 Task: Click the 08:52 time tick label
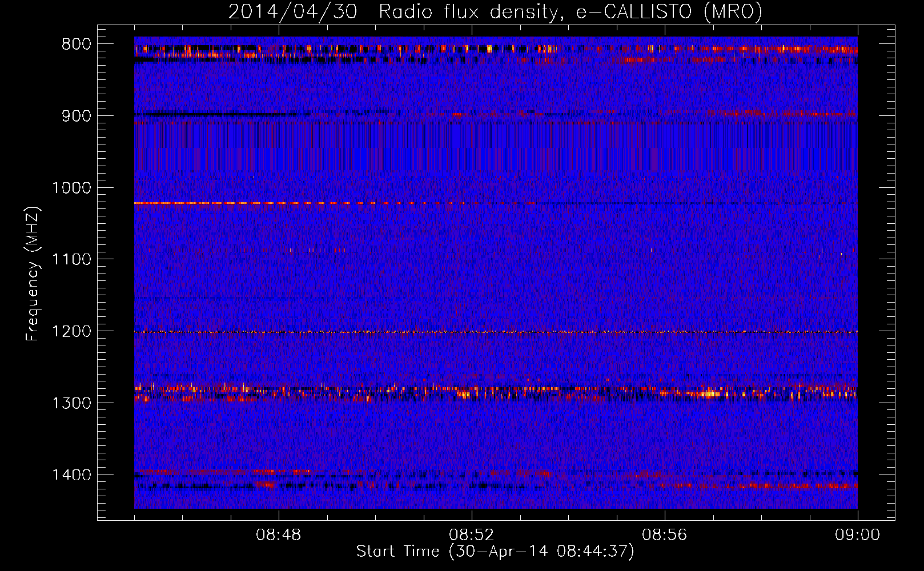tap(472, 535)
